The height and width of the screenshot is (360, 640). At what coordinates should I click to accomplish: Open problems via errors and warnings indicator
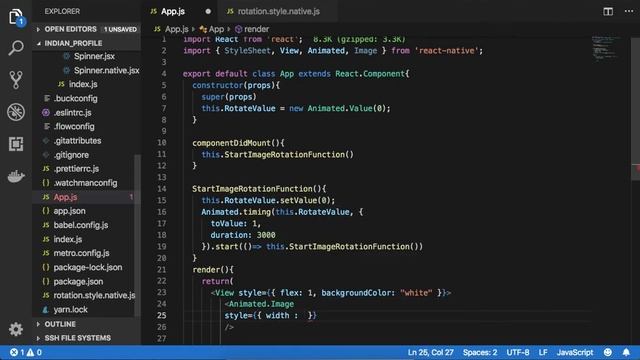coord(26,352)
